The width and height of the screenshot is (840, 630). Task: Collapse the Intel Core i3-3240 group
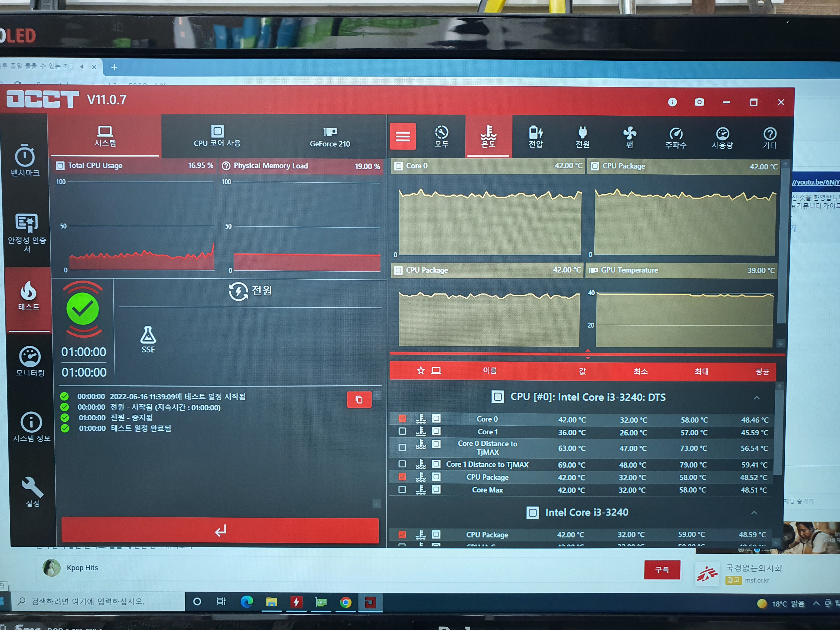tap(754, 513)
